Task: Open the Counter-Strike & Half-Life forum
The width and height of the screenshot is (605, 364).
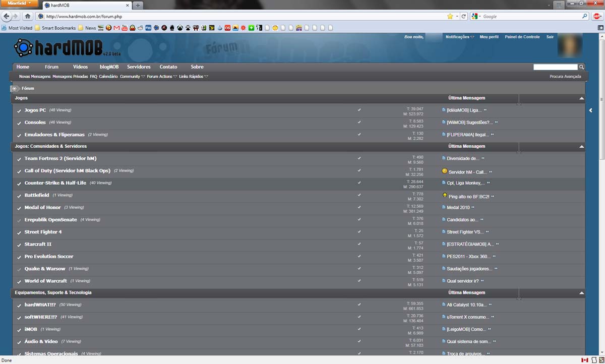Action: pos(55,183)
